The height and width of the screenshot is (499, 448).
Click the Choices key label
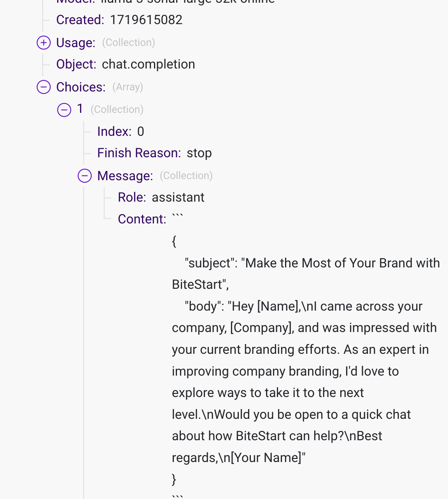tap(80, 87)
